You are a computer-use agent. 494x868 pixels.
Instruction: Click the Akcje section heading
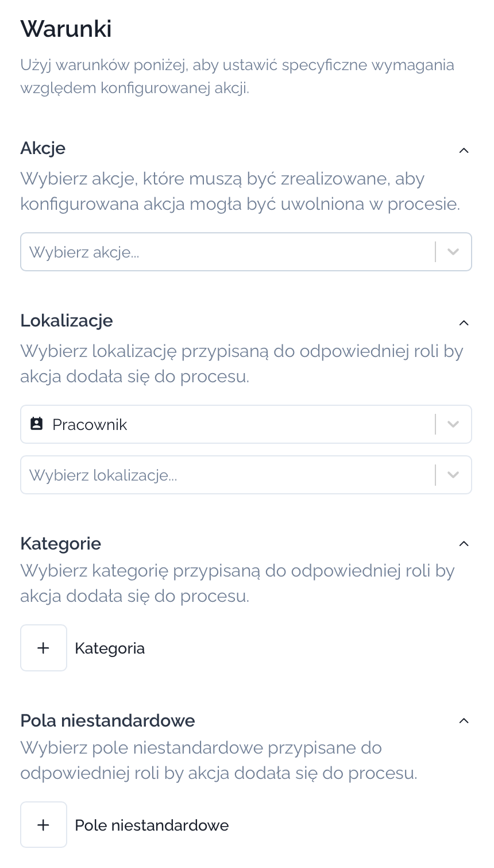(x=43, y=148)
